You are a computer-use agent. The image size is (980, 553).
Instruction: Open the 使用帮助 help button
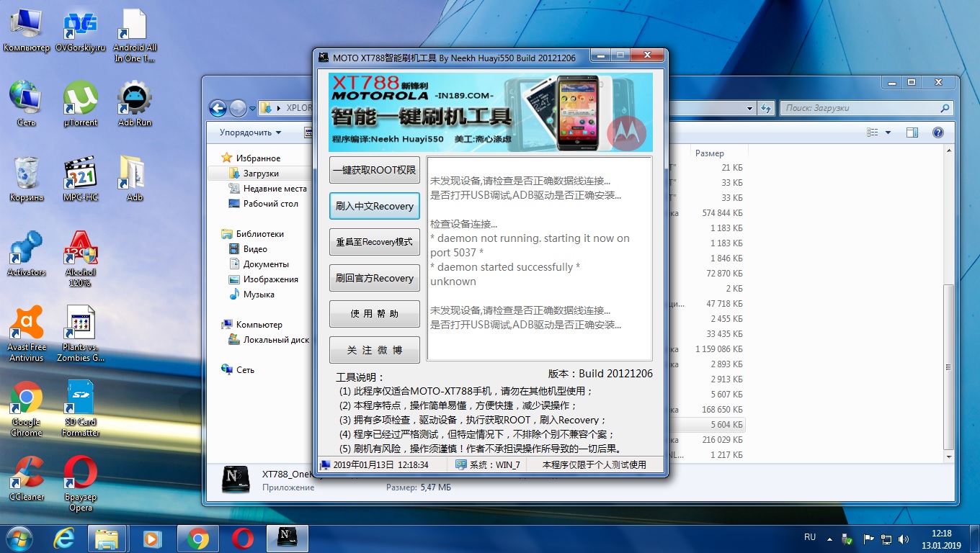point(375,314)
